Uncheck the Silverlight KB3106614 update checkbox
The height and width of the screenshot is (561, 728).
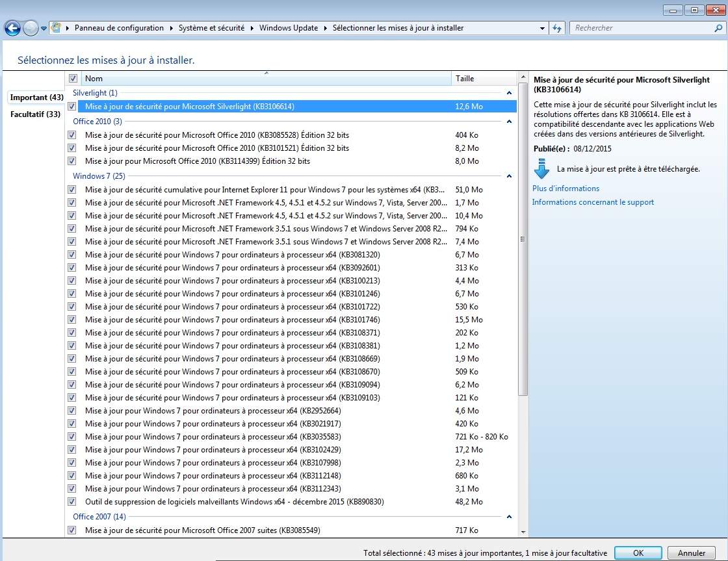(71, 106)
